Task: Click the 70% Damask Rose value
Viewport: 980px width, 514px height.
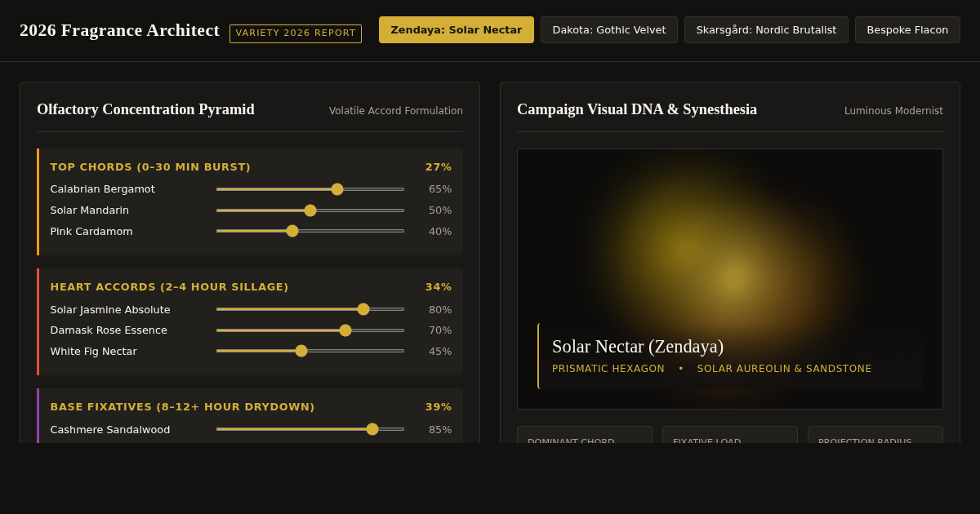Action: pos(440,330)
